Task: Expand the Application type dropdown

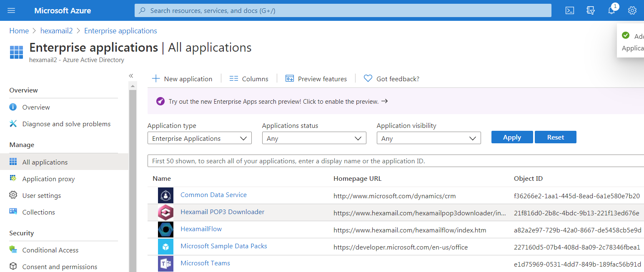Action: (x=199, y=138)
